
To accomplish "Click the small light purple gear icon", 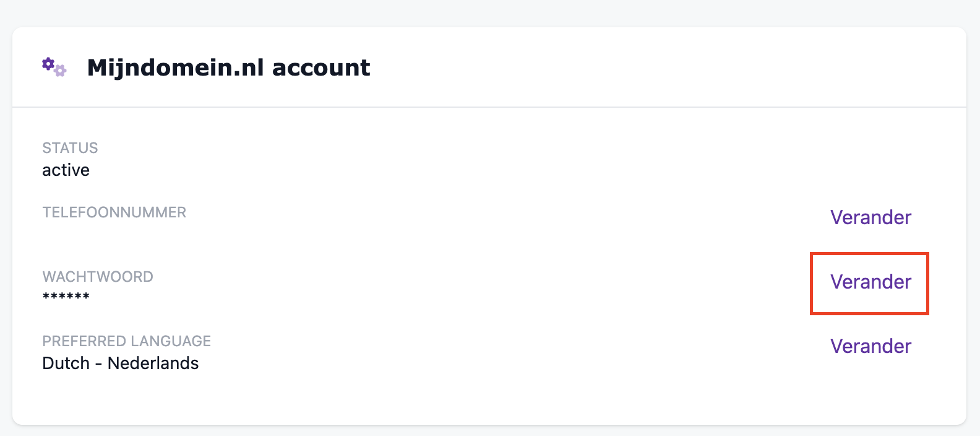I will coord(60,71).
